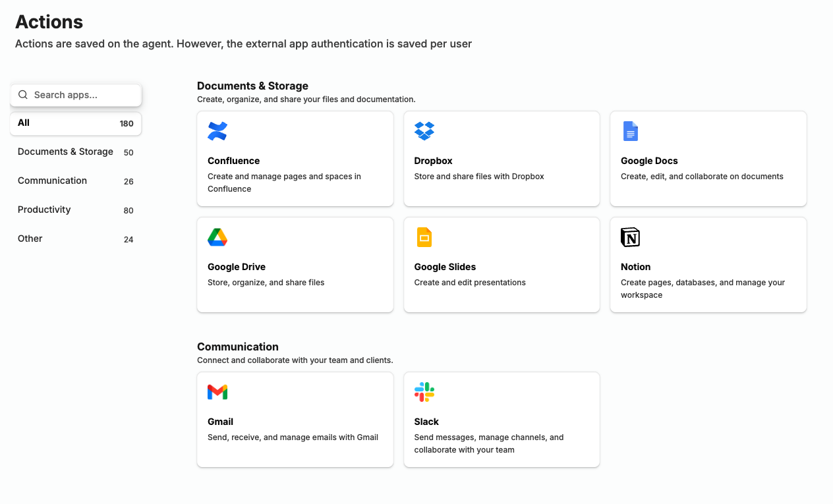Click the Notion logo icon

pos(631,237)
